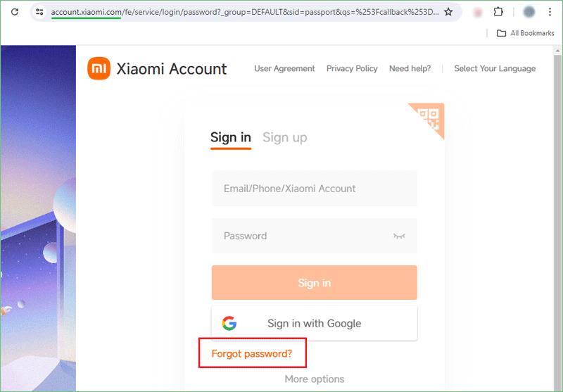The width and height of the screenshot is (563, 392).
Task: Open site information icon in address bar
Action: (39, 12)
